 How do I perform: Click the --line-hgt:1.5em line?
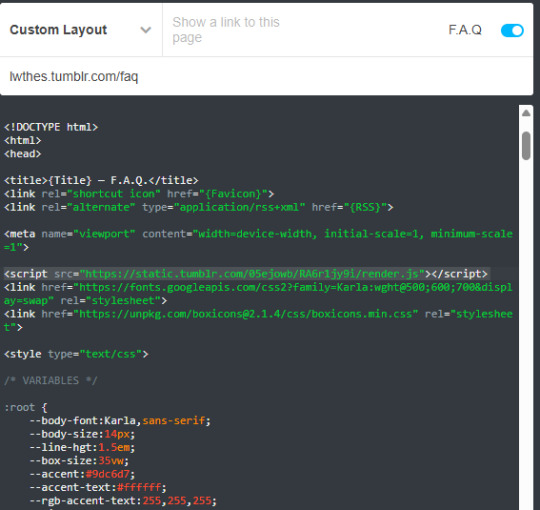pos(82,448)
